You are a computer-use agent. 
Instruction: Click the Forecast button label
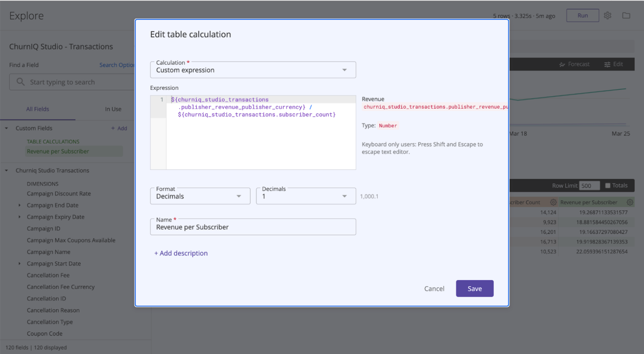(579, 64)
